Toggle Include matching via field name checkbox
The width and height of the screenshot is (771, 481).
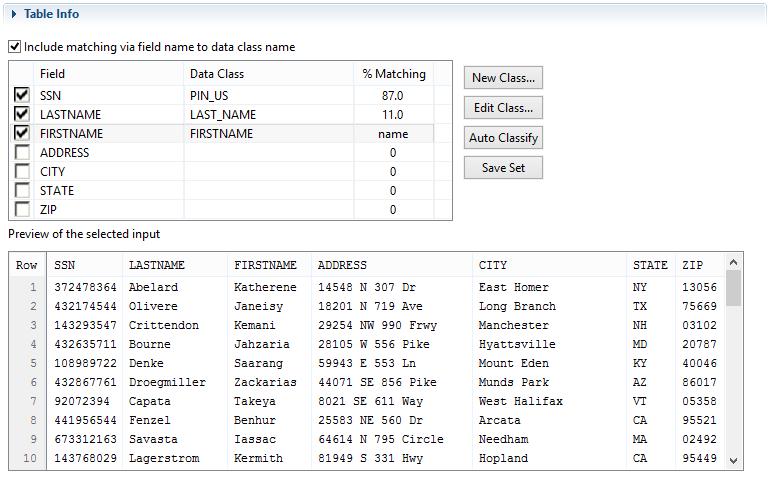14,47
